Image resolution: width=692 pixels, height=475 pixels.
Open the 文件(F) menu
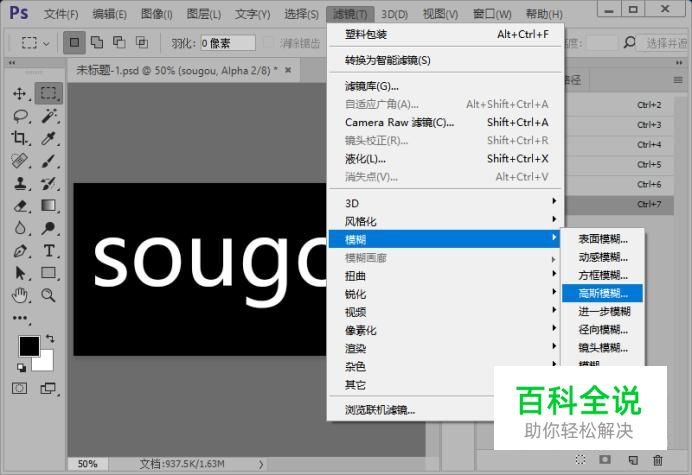tap(61, 14)
